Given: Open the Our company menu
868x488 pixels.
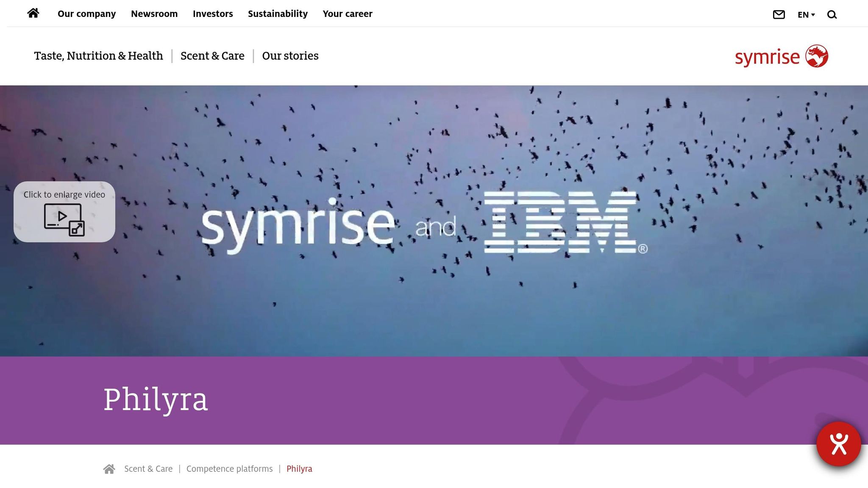Looking at the screenshot, I should (x=86, y=14).
